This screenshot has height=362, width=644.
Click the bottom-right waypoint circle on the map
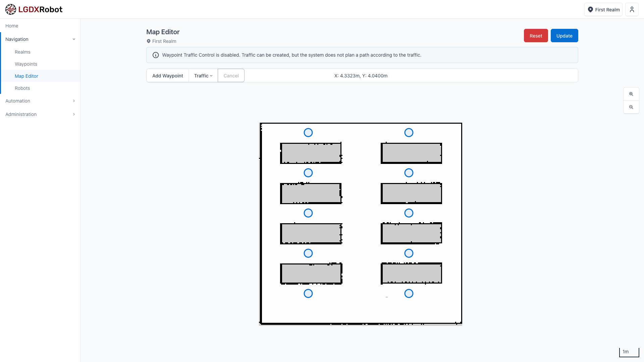[x=409, y=293]
